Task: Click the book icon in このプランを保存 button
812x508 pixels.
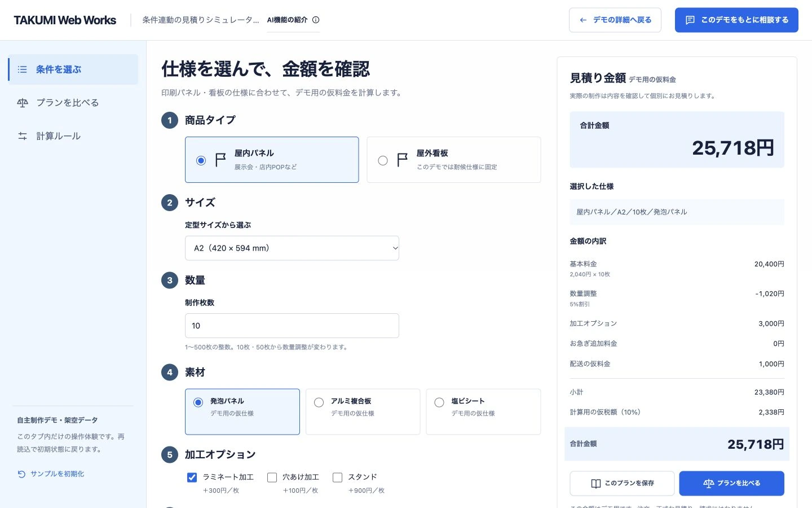Action: (595, 484)
